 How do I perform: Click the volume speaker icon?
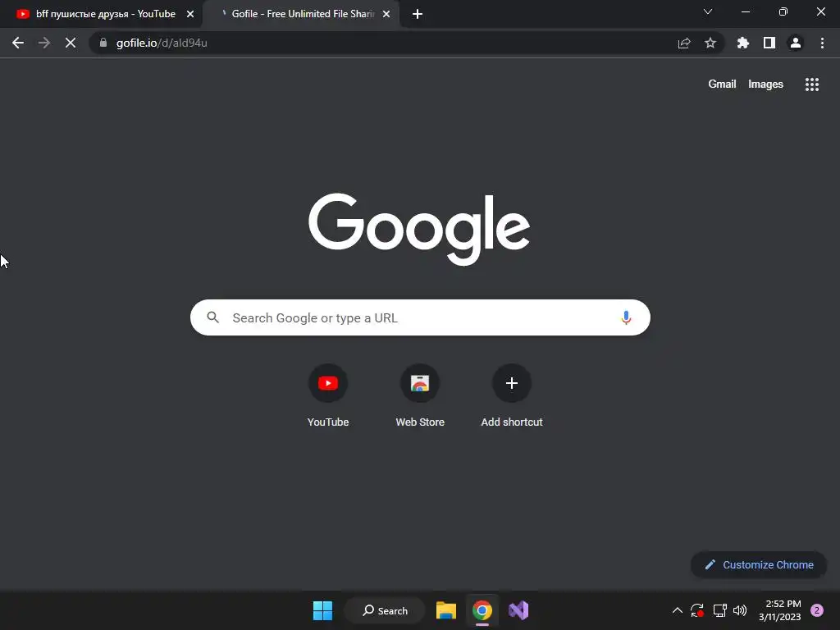[x=740, y=610]
